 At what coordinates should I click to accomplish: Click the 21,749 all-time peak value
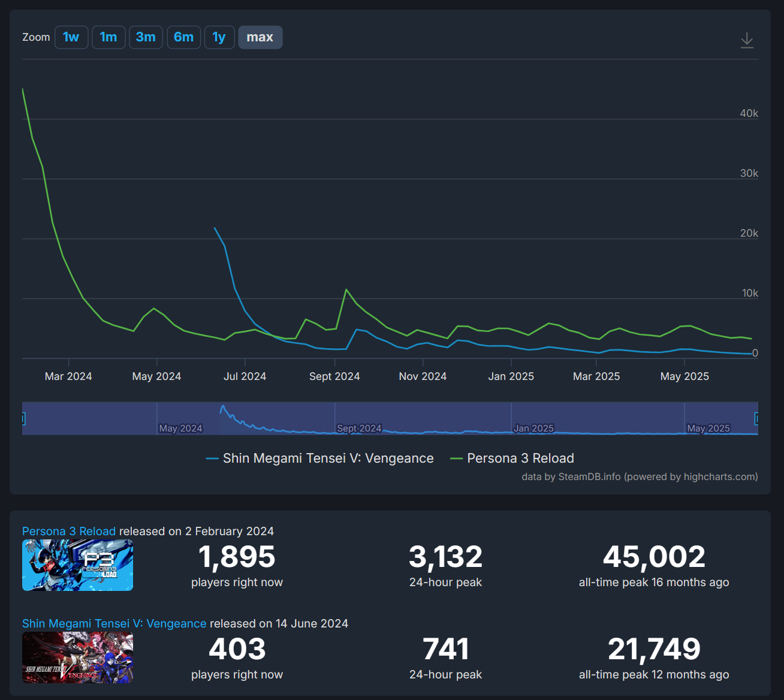654,649
